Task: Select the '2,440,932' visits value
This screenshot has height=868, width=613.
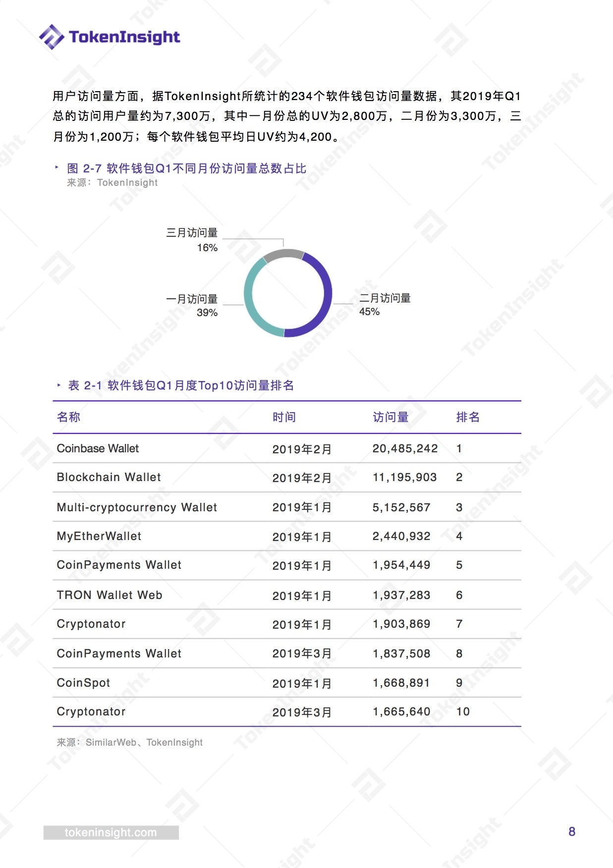Action: click(401, 536)
